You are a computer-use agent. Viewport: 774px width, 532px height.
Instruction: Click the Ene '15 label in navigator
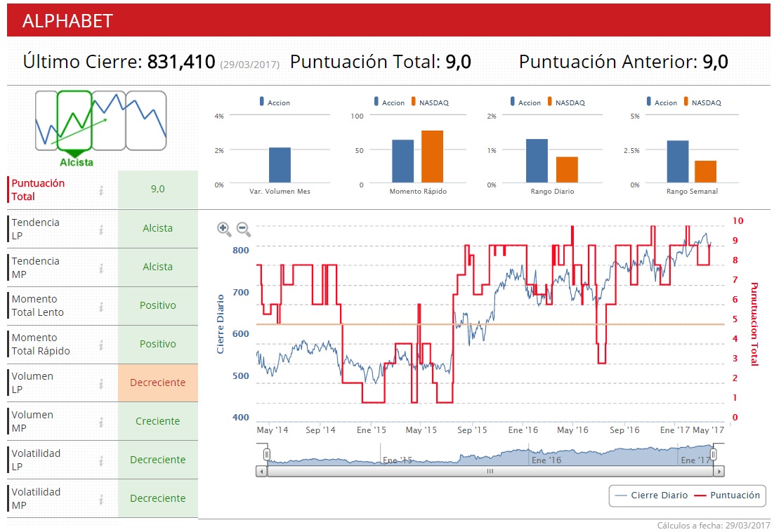click(398, 460)
